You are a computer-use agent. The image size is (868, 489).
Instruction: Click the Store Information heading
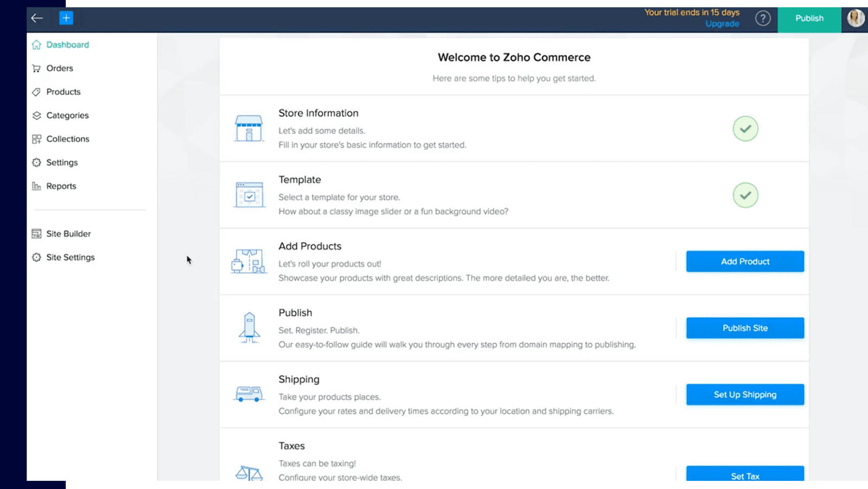click(318, 113)
